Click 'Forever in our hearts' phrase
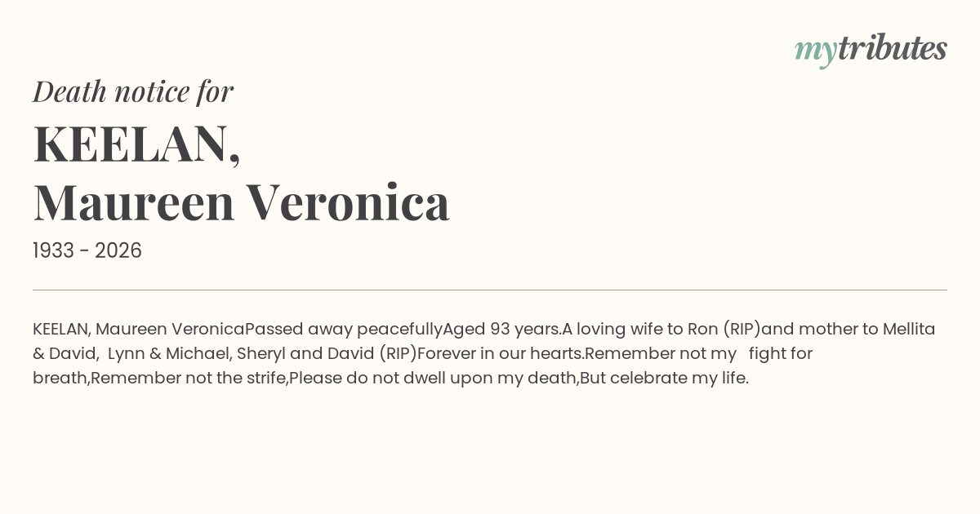980x514 pixels. tap(500, 354)
